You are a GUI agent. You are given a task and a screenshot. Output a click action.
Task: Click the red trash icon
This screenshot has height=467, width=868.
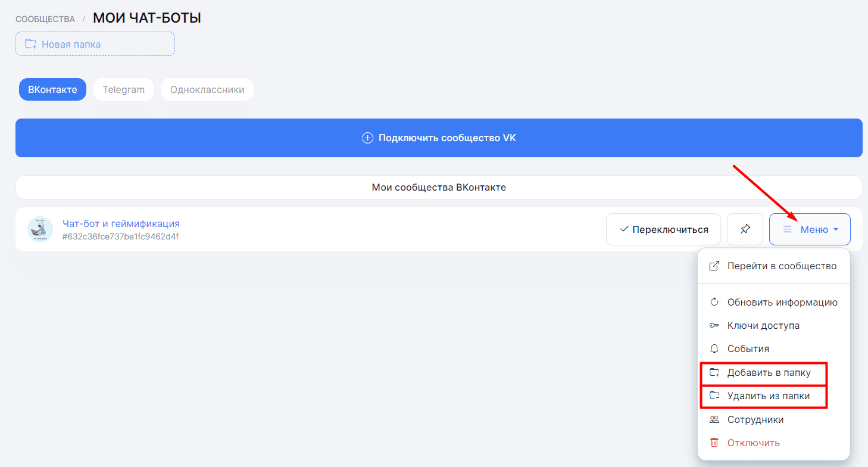coord(714,443)
